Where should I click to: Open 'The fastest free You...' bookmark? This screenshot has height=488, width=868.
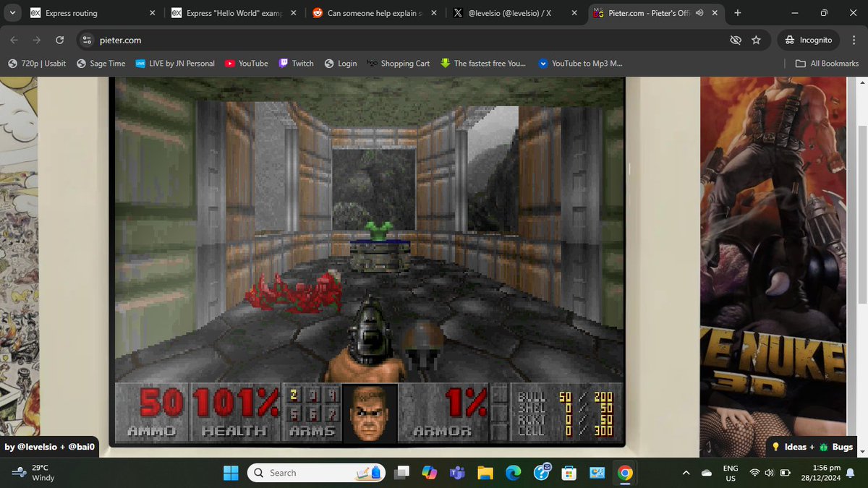(483, 64)
